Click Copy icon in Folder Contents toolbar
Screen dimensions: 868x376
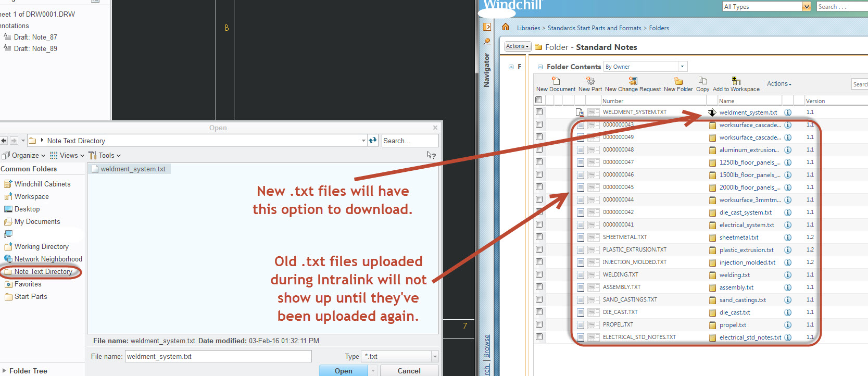pyautogui.click(x=702, y=81)
